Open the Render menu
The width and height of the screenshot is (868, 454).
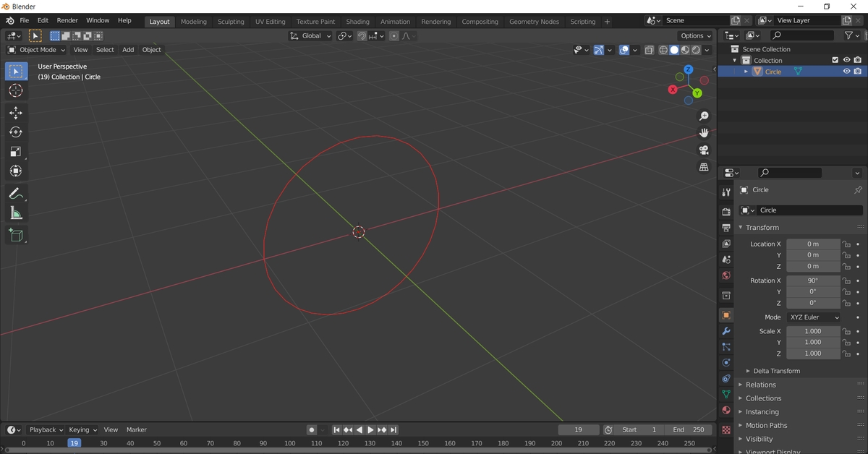[67, 21]
